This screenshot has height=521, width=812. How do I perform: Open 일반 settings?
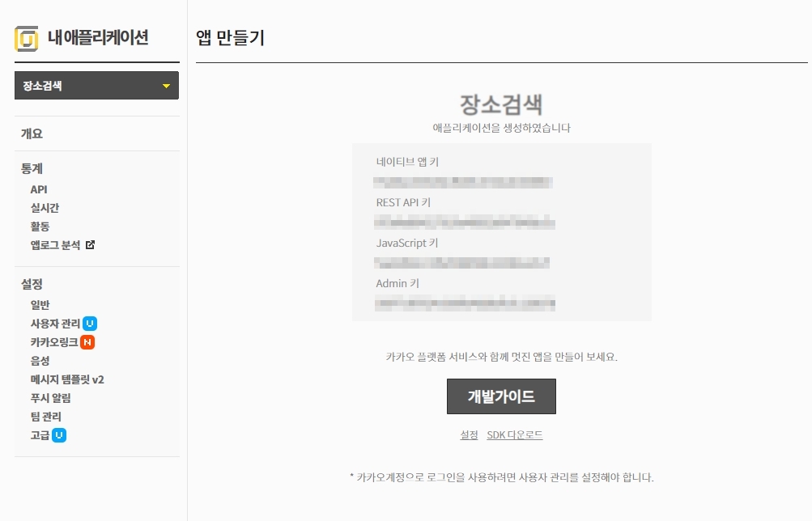pos(40,305)
